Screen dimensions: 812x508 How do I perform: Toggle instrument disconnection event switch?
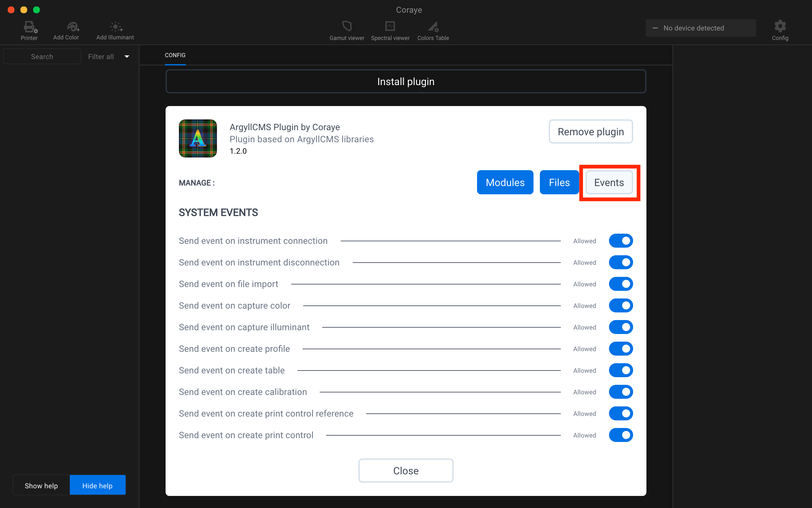[621, 262]
